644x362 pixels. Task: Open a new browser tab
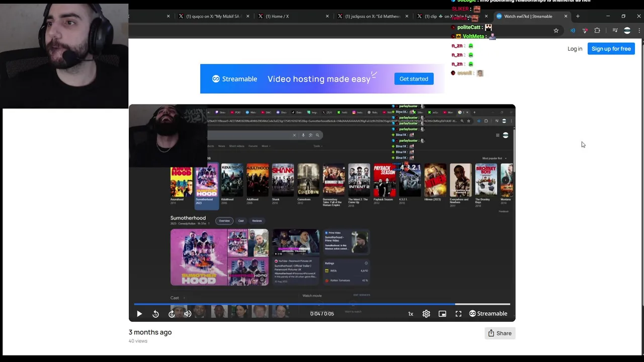[x=578, y=16]
